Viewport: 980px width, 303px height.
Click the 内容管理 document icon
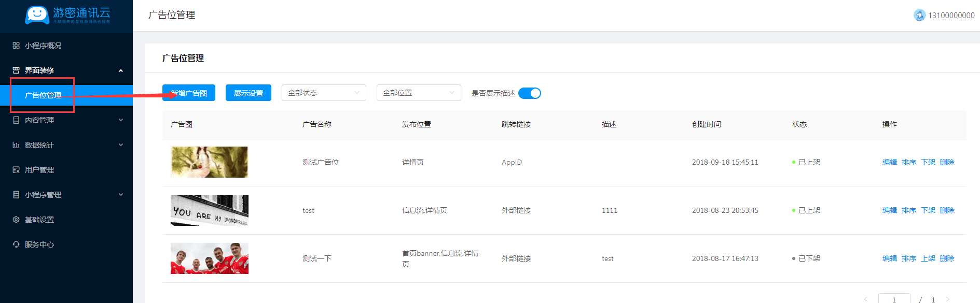tap(16, 120)
